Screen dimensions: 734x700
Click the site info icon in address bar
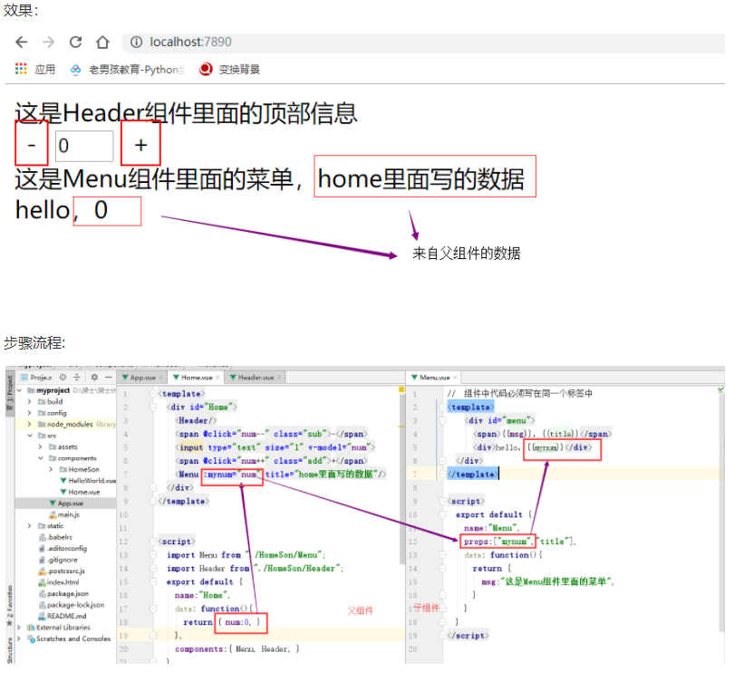click(136, 43)
